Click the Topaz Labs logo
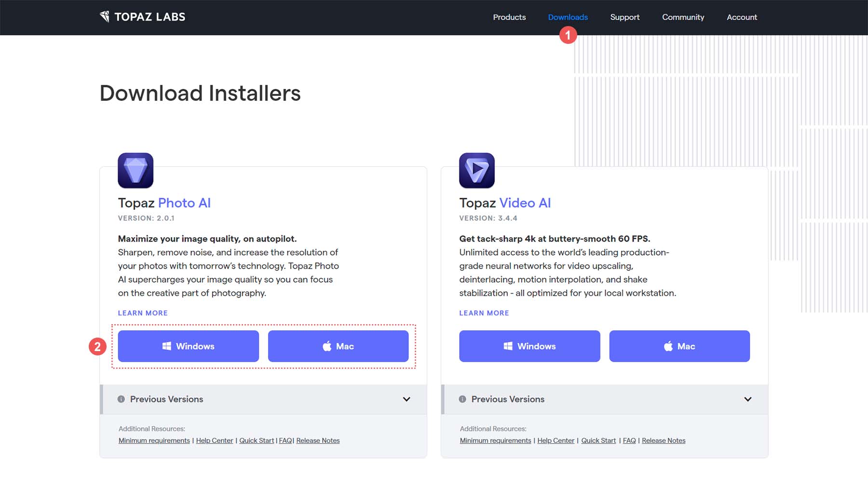The image size is (868, 503). point(142,17)
